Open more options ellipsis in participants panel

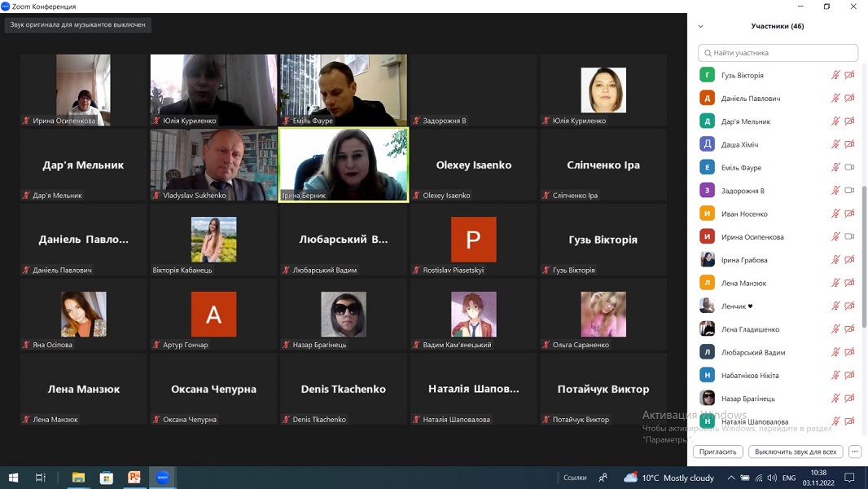854,452
